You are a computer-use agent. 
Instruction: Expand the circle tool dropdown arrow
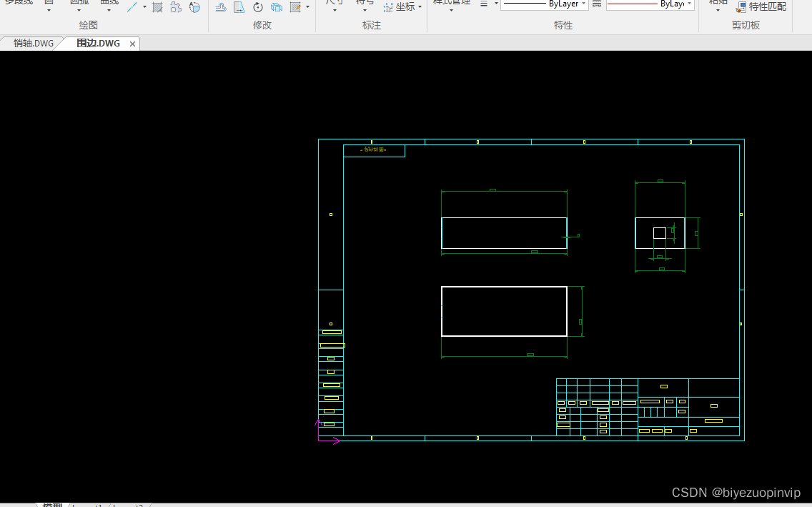click(x=49, y=10)
